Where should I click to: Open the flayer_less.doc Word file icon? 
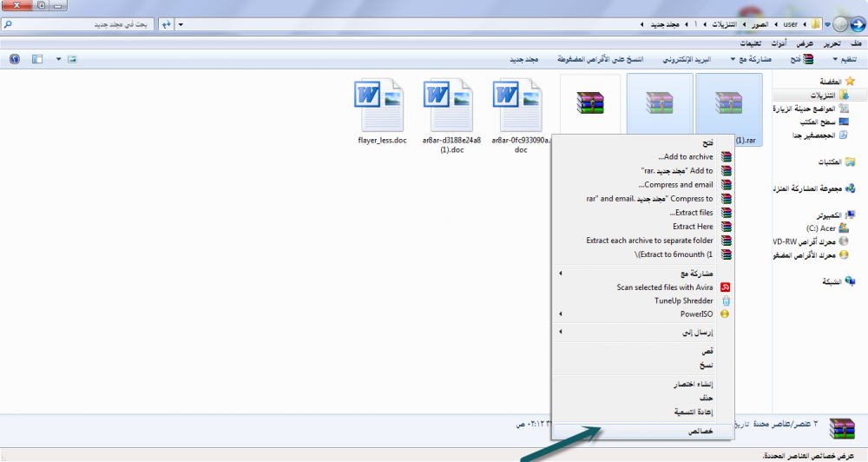[x=381, y=104]
